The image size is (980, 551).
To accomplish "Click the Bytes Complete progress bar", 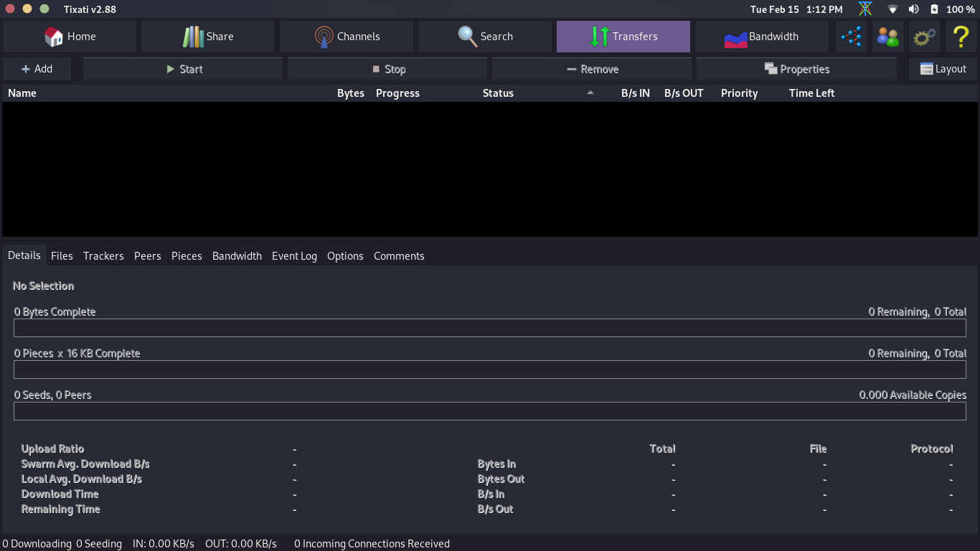I will (x=490, y=327).
